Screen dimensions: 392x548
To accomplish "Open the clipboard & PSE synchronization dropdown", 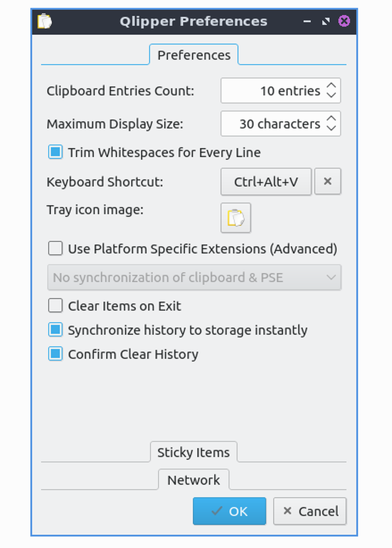I will pos(194,278).
